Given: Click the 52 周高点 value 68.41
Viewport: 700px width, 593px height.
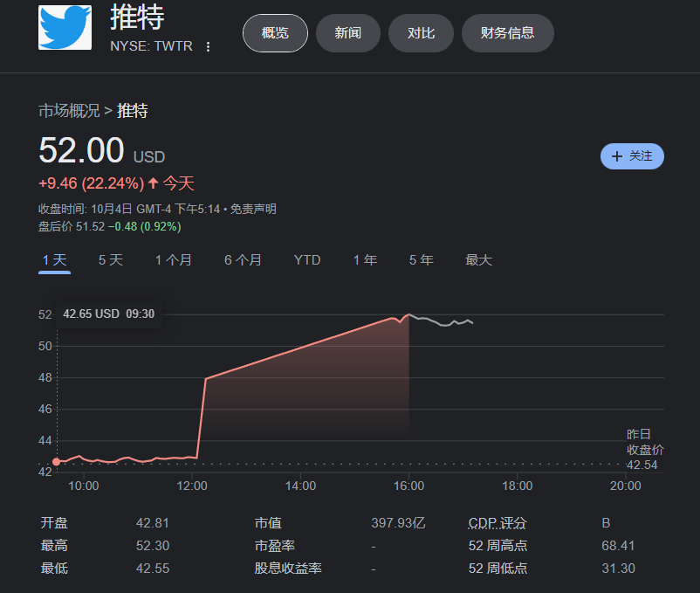Looking at the screenshot, I should point(618,546).
